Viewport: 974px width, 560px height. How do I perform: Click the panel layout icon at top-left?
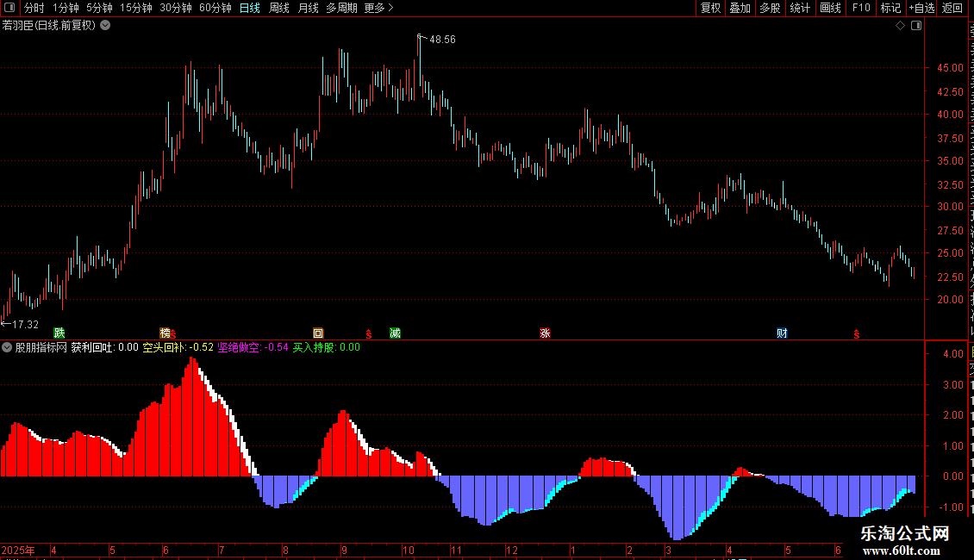[9, 8]
